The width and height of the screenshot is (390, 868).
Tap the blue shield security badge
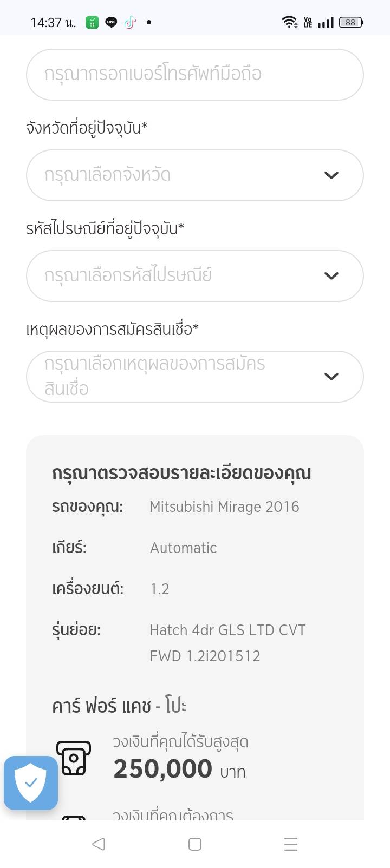[31, 782]
